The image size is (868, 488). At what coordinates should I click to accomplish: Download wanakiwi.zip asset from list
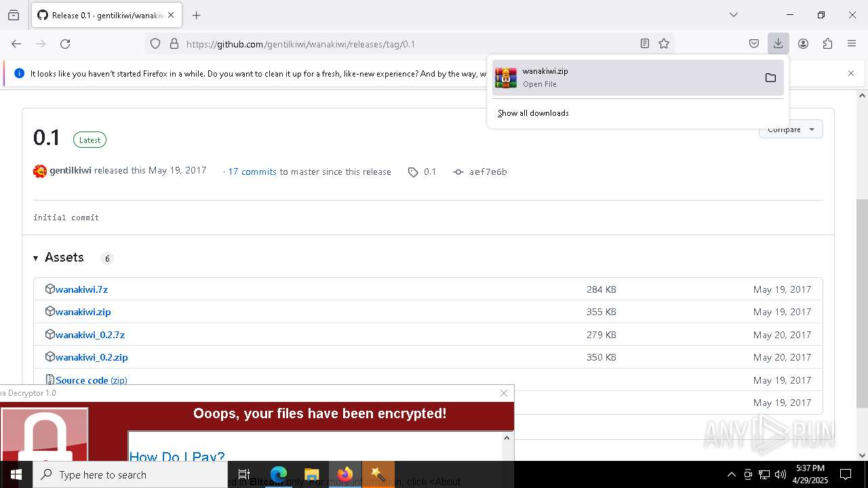coord(83,312)
